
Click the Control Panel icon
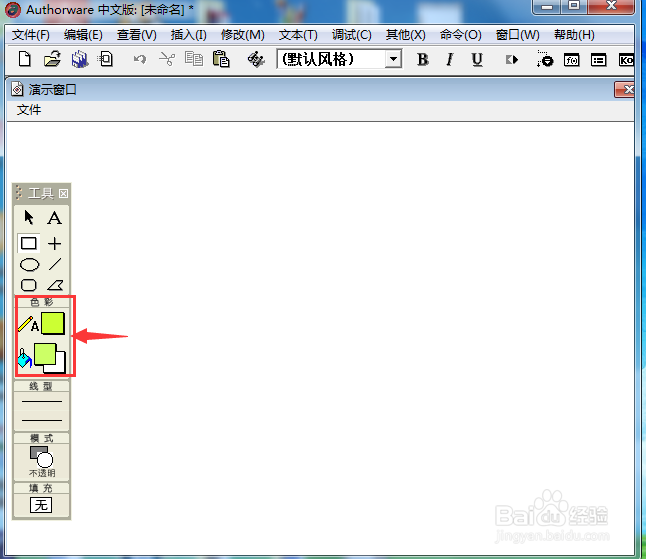click(545, 59)
